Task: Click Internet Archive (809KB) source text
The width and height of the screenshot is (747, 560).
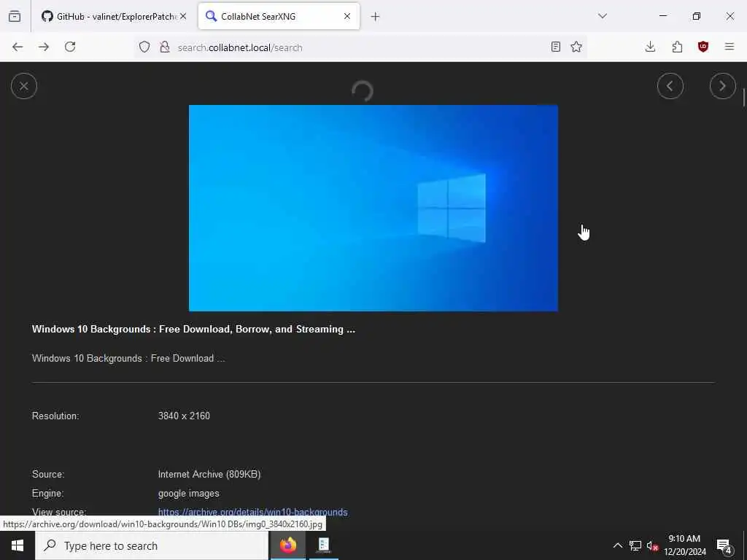Action: point(209,474)
